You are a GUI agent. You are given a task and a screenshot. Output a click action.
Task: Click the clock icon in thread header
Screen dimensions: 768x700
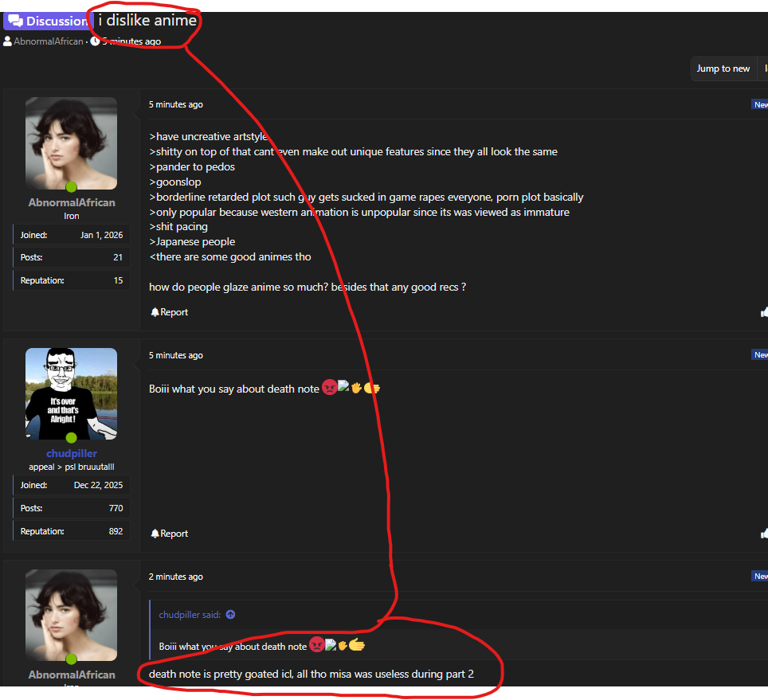95,41
